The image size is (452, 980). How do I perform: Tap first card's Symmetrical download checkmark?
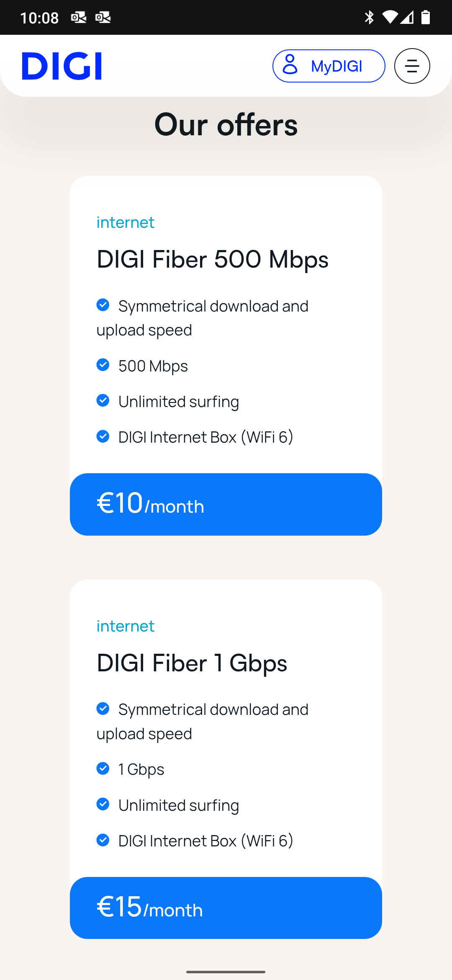click(103, 305)
